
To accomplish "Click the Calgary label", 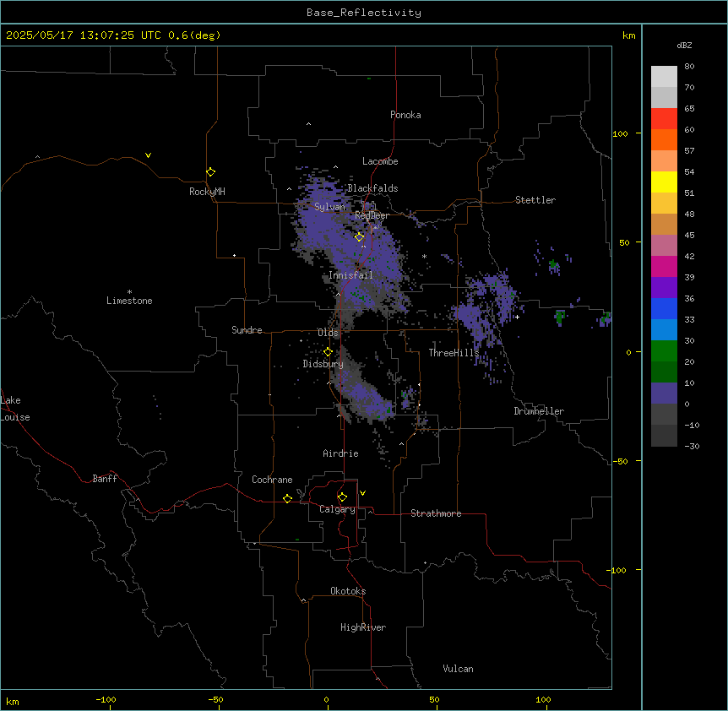I will [338, 509].
